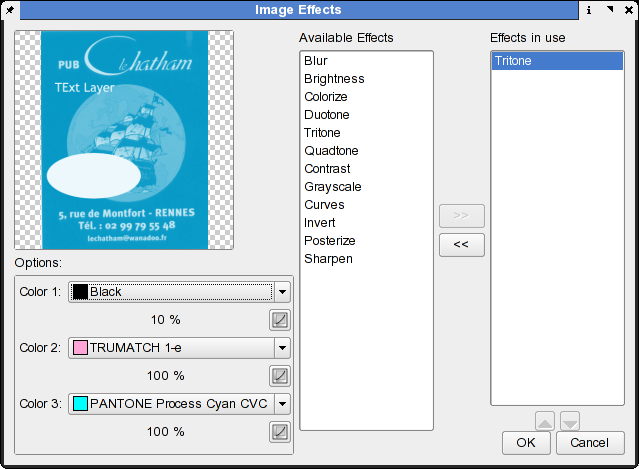This screenshot has height=469, width=639.
Task: Choose the Grayscale effect from the list
Action: point(332,187)
